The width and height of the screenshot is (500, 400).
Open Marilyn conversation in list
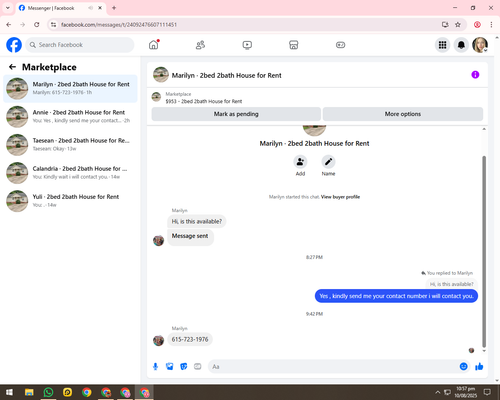click(70, 88)
